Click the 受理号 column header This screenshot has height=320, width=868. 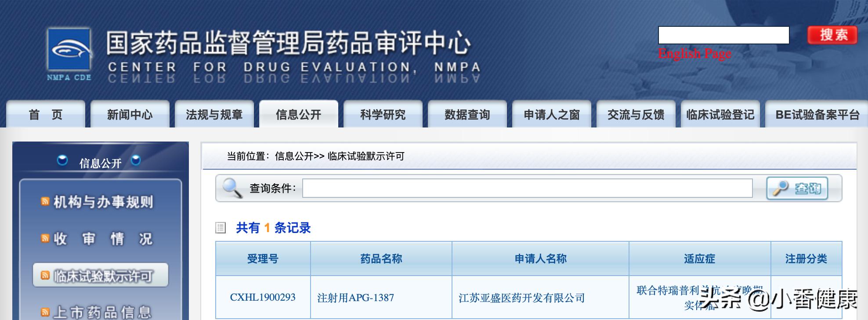coord(263,258)
